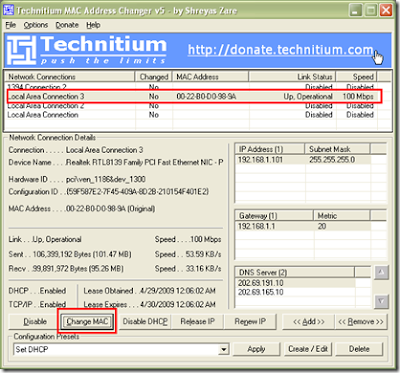The width and height of the screenshot is (400, 373).
Task: Click the Configuration ID value text
Action: point(137,192)
